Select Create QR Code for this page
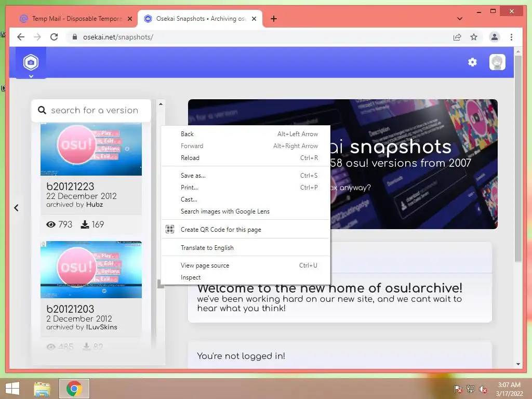 coord(245,229)
